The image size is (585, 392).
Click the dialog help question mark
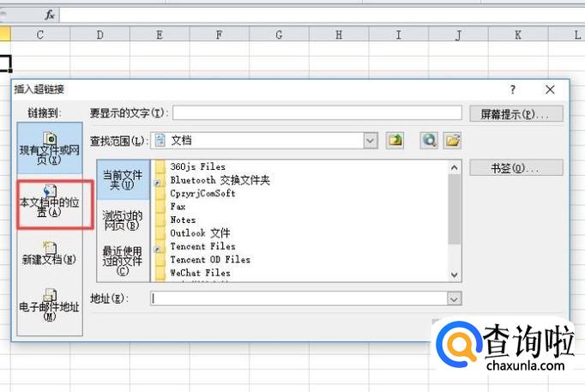tap(513, 89)
